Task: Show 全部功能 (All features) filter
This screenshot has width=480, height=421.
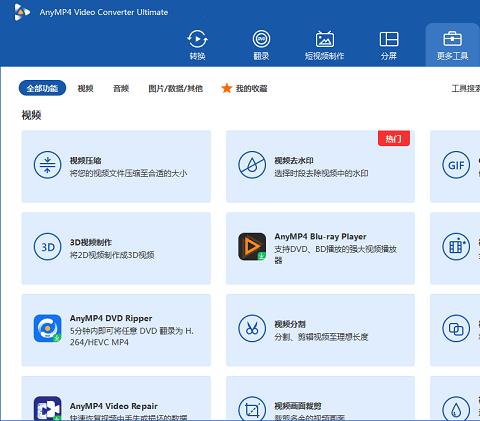Action: 42,88
